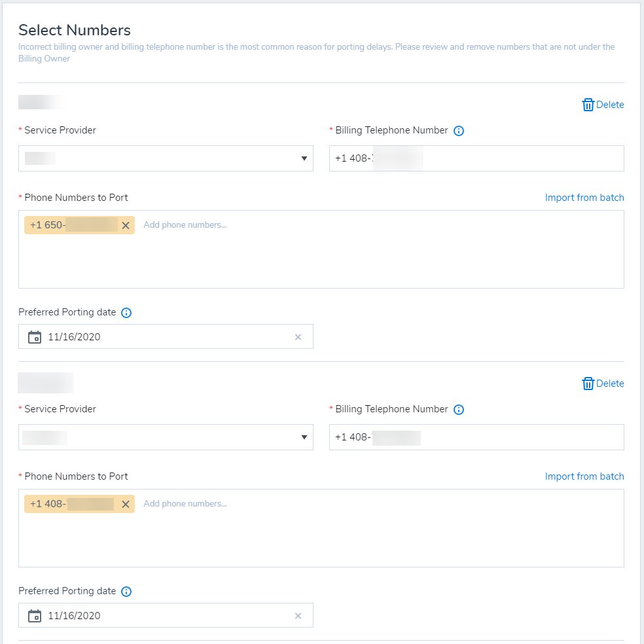
Task: Focus the first Billing Telephone Number field
Action: [x=517, y=158]
